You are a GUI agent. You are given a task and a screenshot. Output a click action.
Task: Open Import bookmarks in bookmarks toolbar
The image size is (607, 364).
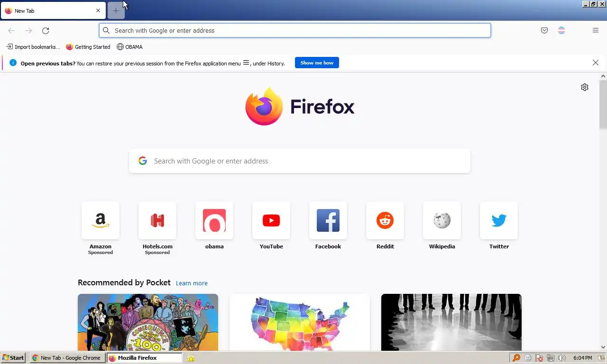pyautogui.click(x=33, y=47)
